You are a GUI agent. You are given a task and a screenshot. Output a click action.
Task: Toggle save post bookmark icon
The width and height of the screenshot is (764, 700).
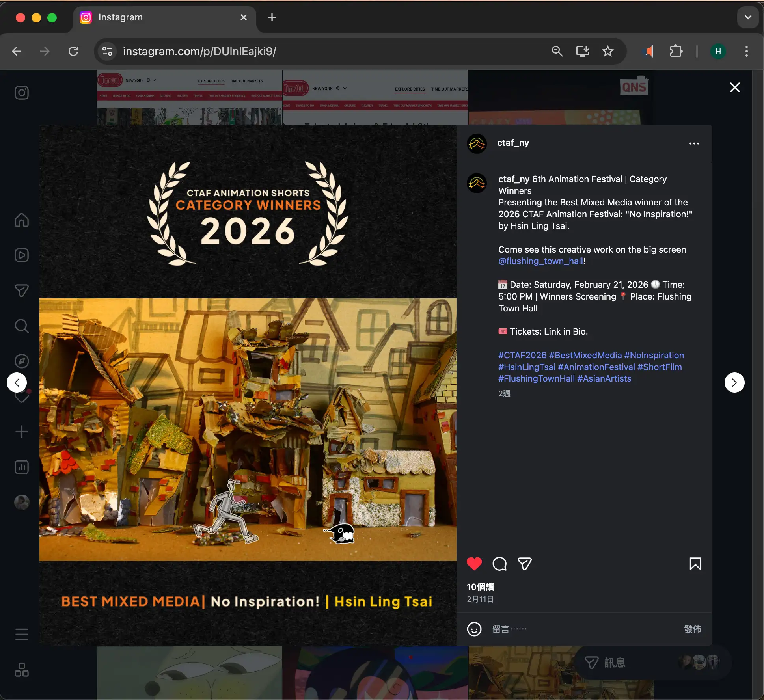(695, 564)
